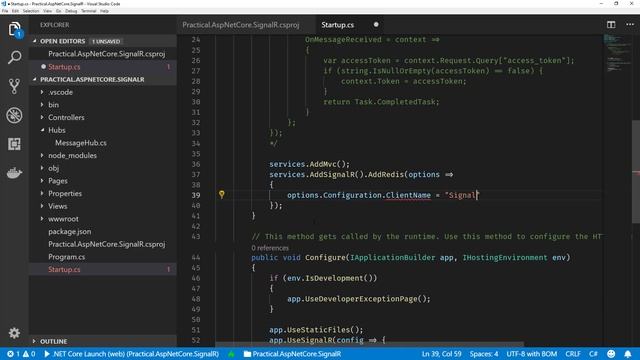Open the editor more actions menu

[630, 25]
